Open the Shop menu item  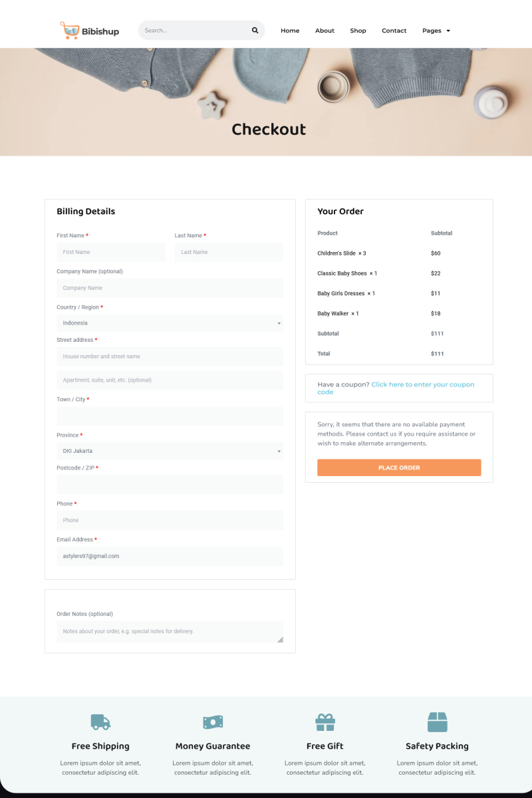click(x=358, y=31)
